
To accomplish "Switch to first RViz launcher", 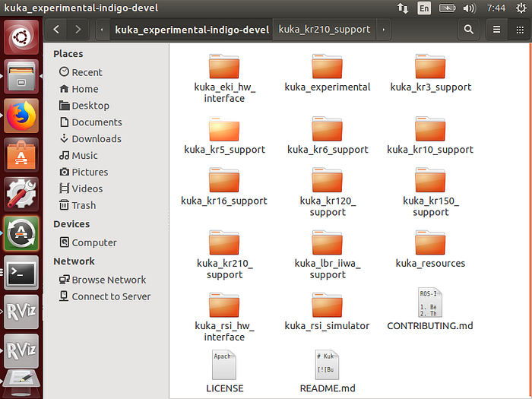I will tap(21, 312).
